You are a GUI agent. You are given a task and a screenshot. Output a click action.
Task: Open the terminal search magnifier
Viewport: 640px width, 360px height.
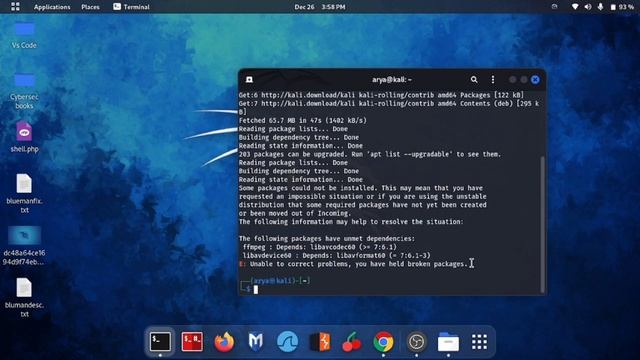pos(474,80)
